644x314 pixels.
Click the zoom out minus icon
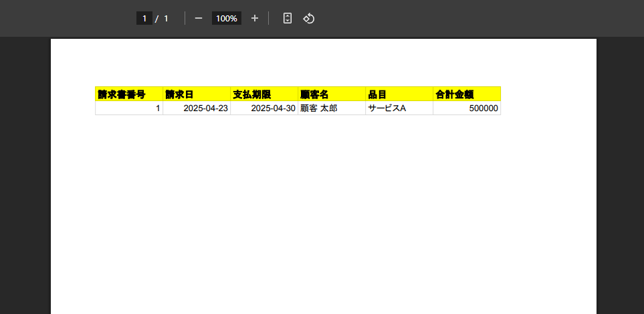(199, 19)
